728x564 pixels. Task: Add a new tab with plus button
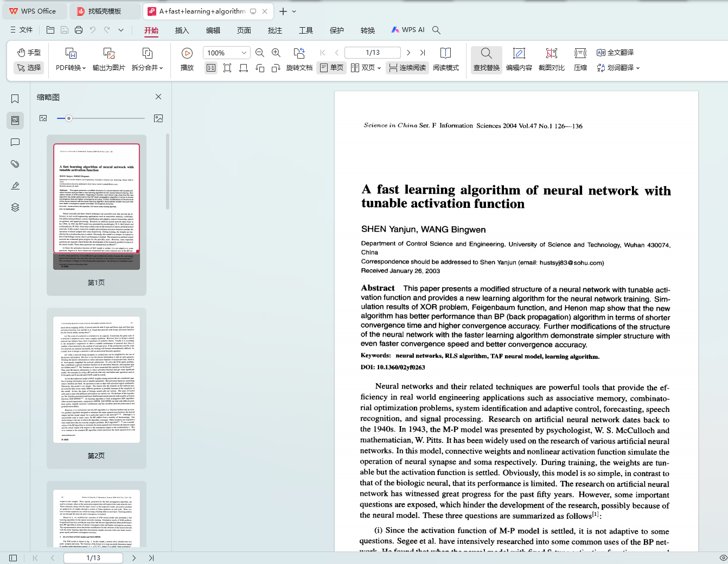point(283,11)
